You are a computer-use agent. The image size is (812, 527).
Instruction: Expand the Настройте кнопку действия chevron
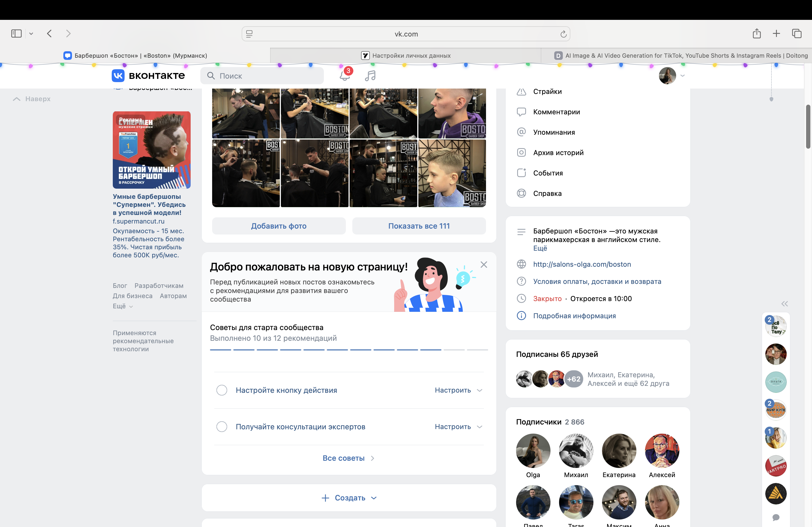479,390
